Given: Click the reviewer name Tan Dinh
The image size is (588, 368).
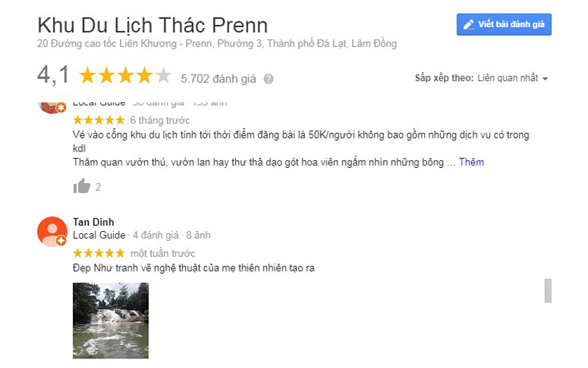Looking at the screenshot, I should click(93, 222).
